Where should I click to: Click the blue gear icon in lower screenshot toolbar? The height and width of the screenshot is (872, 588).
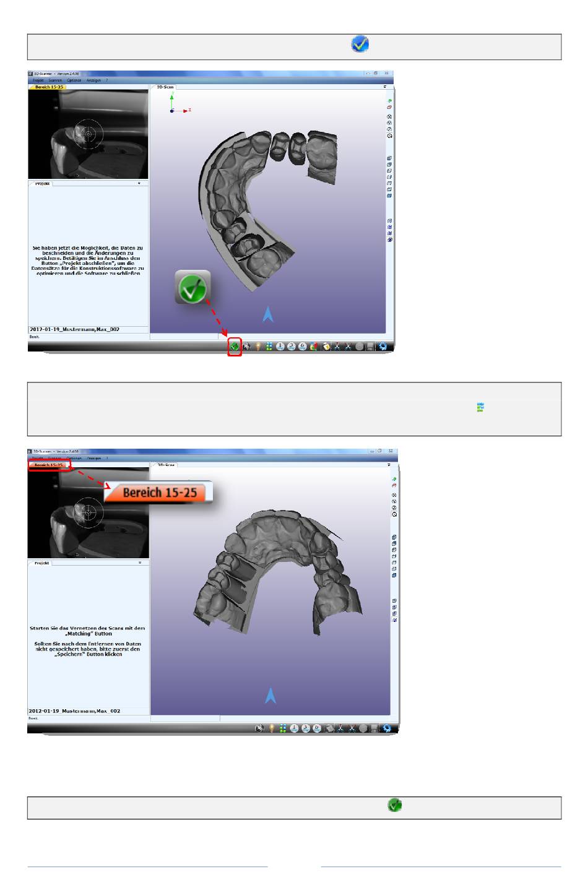[x=387, y=728]
